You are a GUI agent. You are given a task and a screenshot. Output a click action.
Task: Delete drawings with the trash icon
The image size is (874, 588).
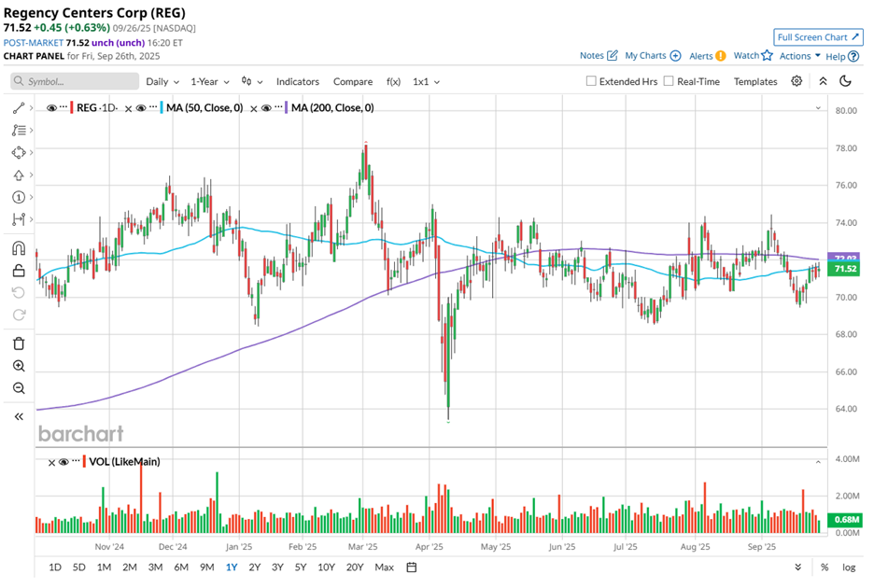(19, 343)
